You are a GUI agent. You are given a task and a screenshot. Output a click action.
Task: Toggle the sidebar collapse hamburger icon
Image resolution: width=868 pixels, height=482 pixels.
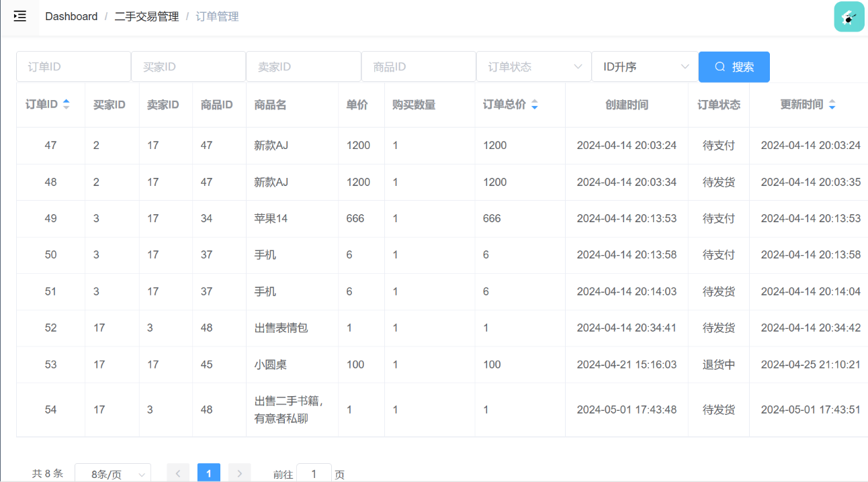(x=20, y=16)
